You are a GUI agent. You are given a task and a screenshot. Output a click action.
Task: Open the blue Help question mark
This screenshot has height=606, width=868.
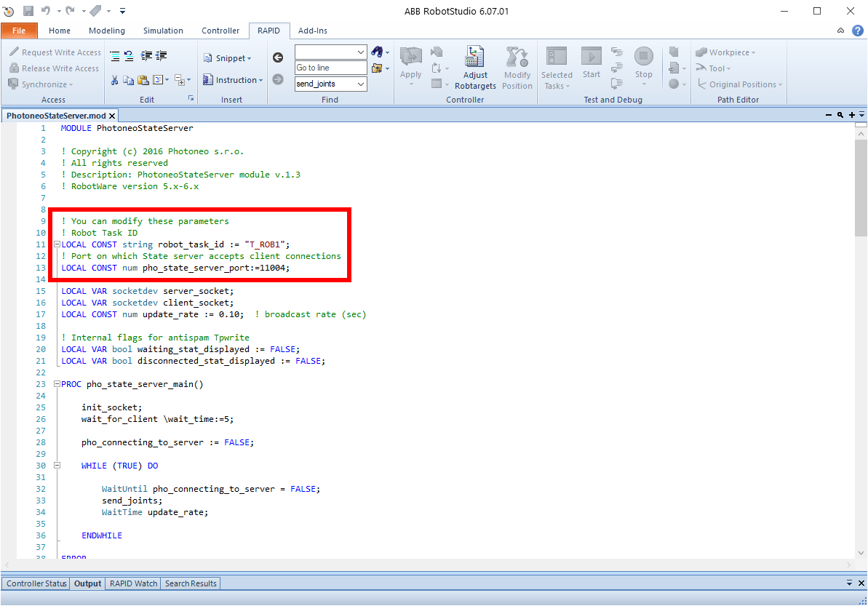858,31
